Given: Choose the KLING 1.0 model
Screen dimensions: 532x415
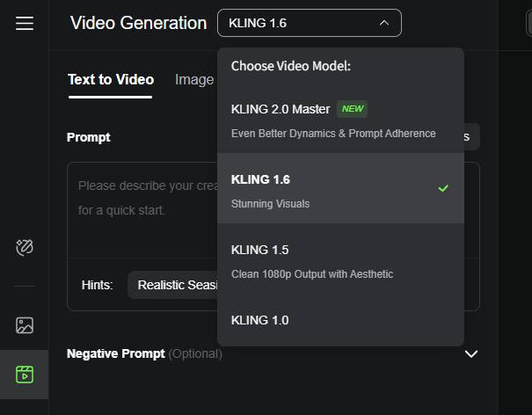Looking at the screenshot, I should (x=340, y=320).
